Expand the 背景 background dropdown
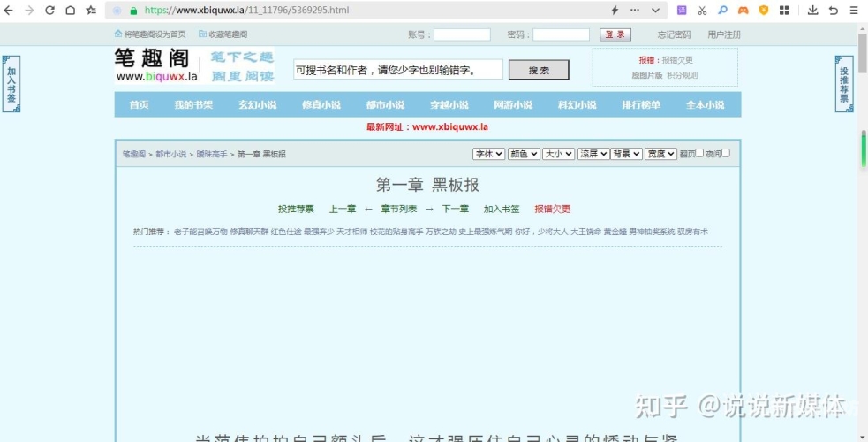This screenshot has width=868, height=442. [626, 154]
